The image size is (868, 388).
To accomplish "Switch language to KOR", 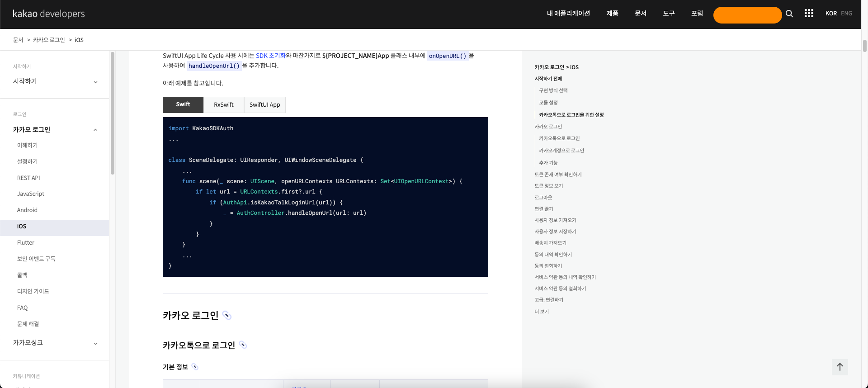I will [x=831, y=14].
